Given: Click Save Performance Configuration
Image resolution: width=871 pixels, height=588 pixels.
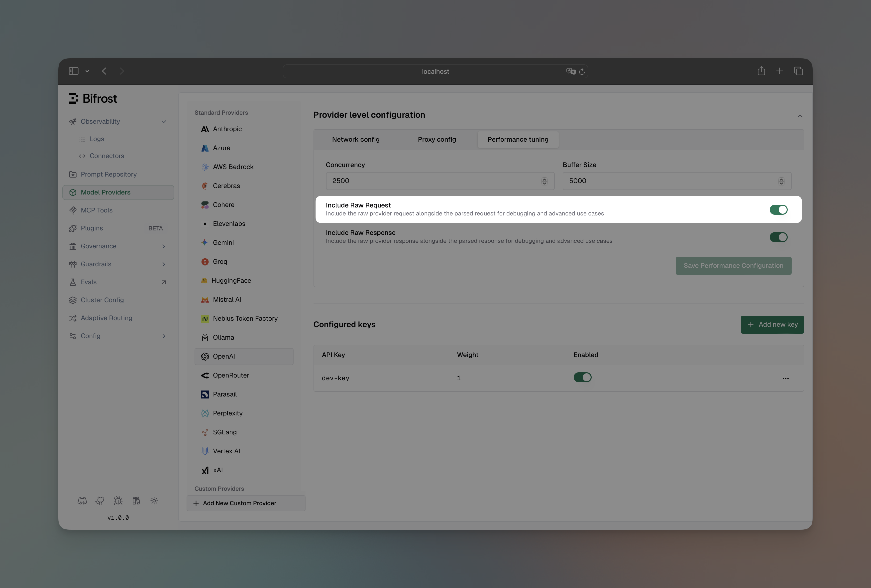Looking at the screenshot, I should (x=733, y=265).
